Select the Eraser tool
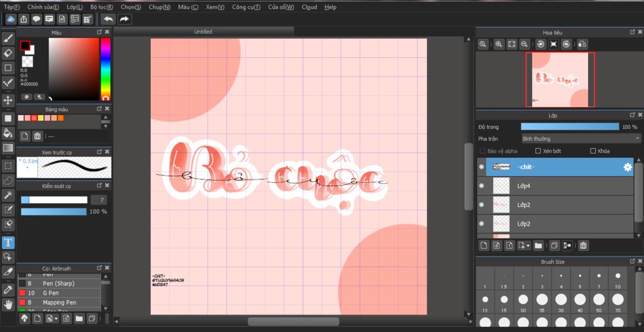644x332 pixels. (x=8, y=53)
